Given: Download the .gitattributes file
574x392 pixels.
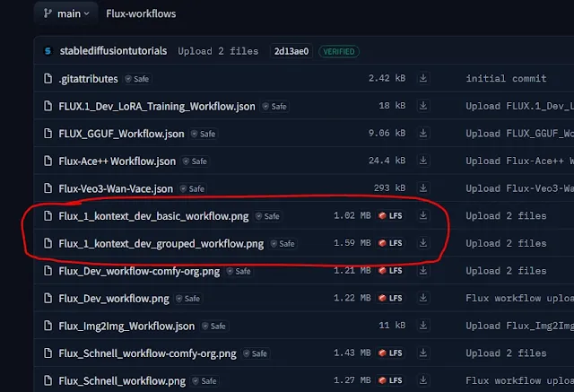Looking at the screenshot, I should point(423,78).
